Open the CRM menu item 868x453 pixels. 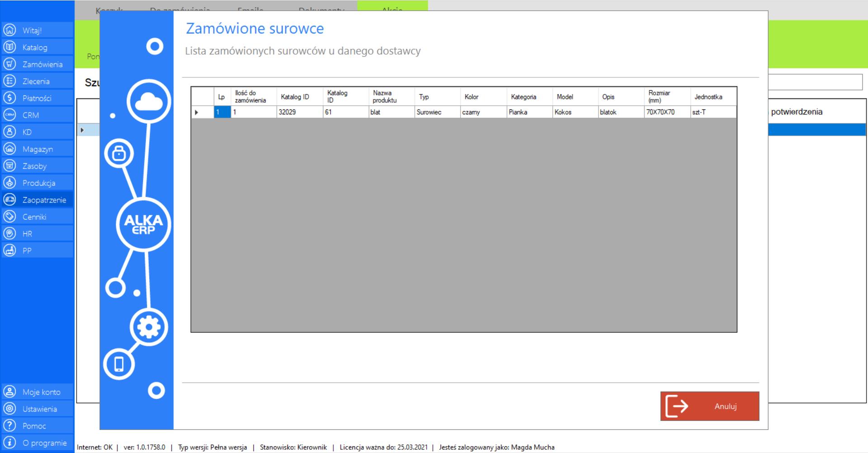[31, 115]
